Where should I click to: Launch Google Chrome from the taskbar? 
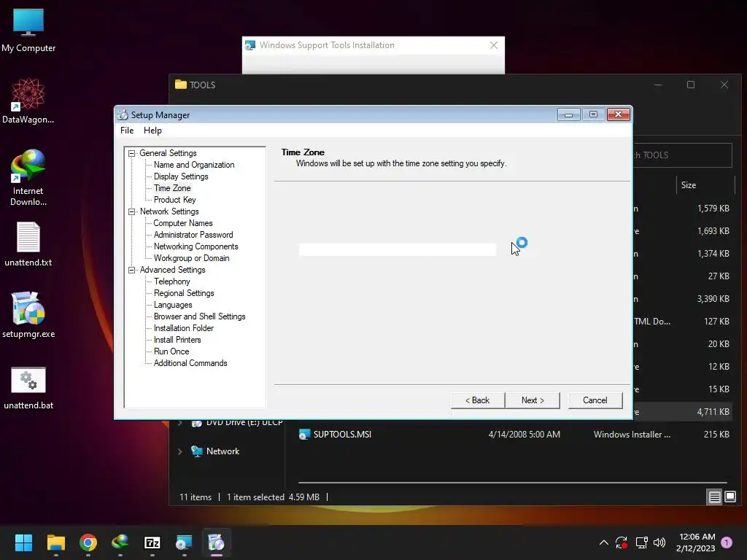point(88,542)
